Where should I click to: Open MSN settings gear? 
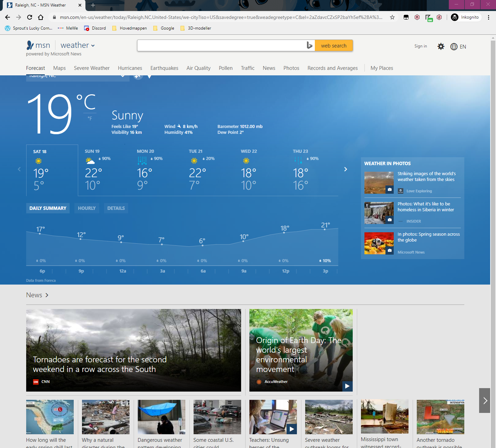coord(441,46)
